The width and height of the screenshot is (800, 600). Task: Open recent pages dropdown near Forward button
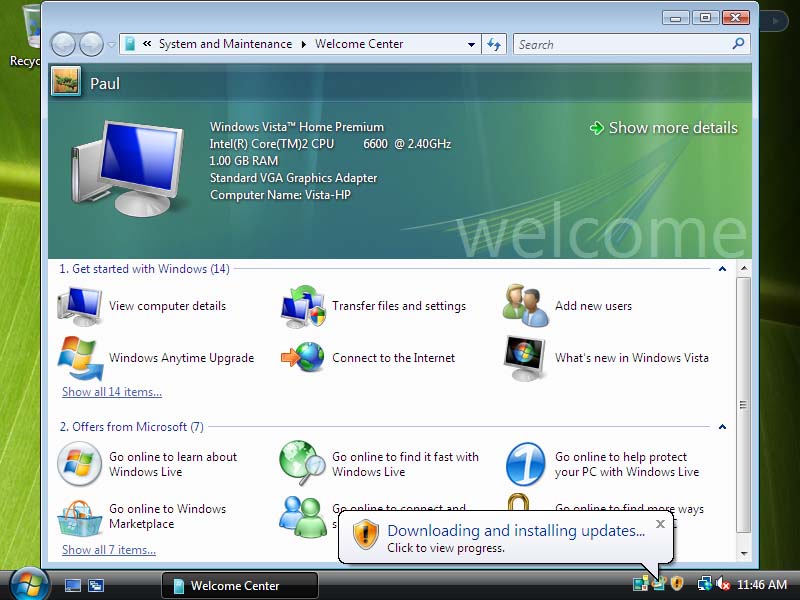111,44
